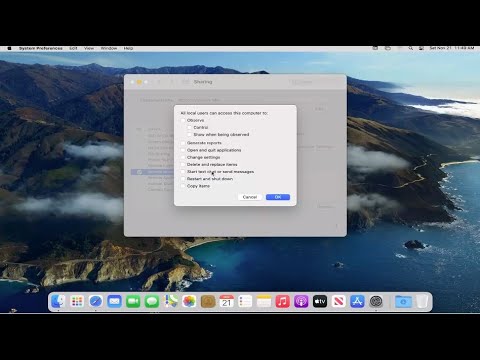Dismiss the dialog with Cancel

[x=250, y=197]
